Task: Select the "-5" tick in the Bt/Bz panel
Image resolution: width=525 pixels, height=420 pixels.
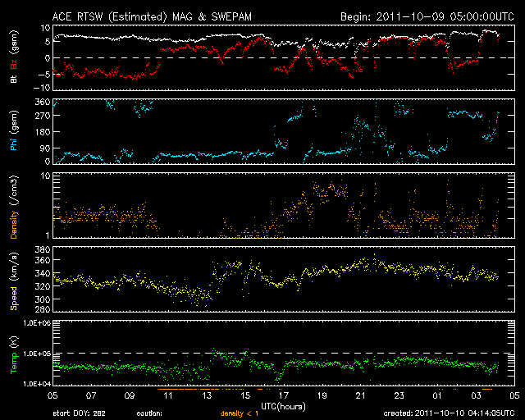Action: coord(44,75)
